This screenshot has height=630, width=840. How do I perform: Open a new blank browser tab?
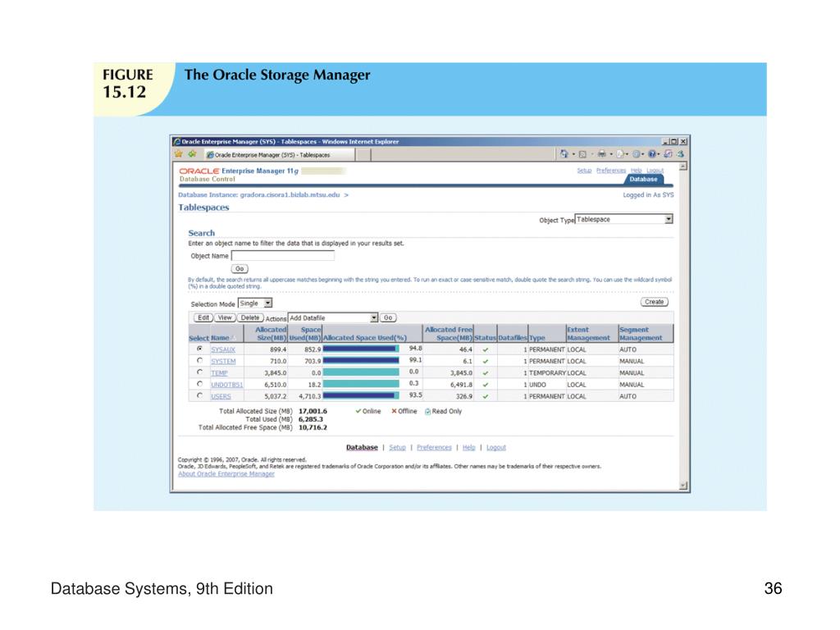point(363,155)
